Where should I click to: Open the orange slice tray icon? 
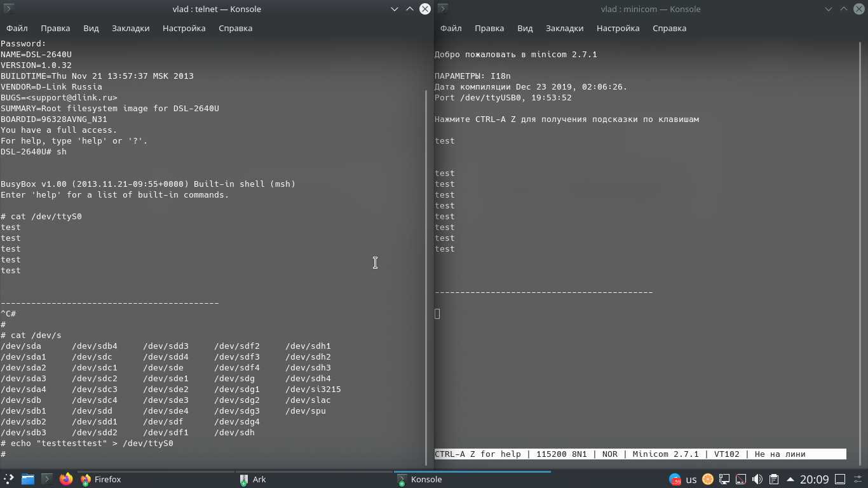tap(707, 479)
